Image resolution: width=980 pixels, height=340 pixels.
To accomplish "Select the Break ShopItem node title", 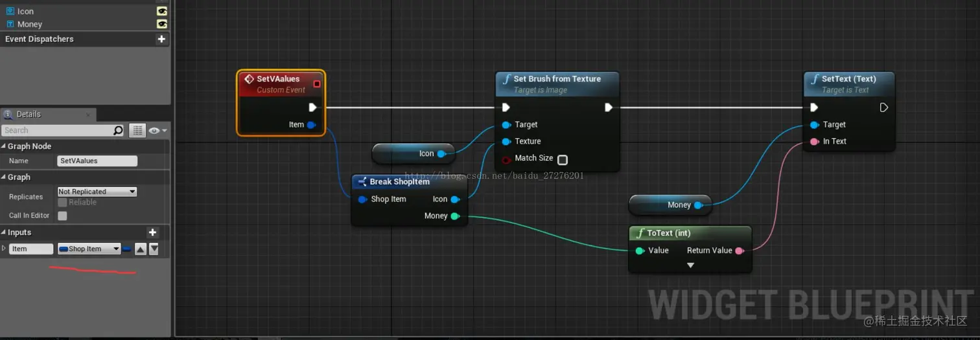I will [399, 181].
